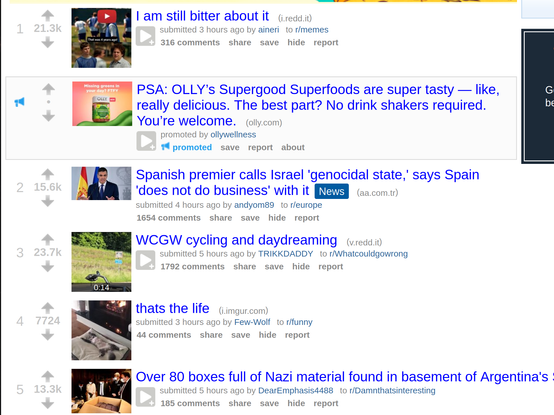
Task: Go to r/Whatcouldgowrong subreddit link
Action: (x=369, y=254)
